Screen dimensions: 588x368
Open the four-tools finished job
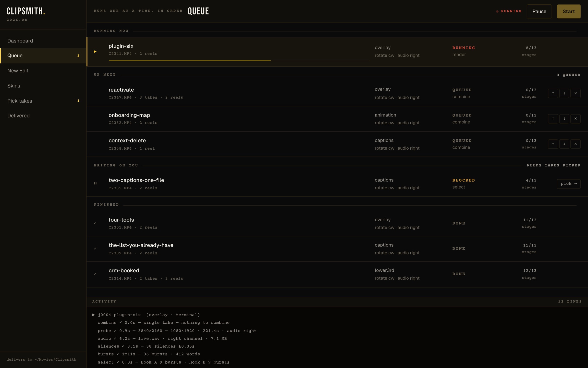coord(337,223)
